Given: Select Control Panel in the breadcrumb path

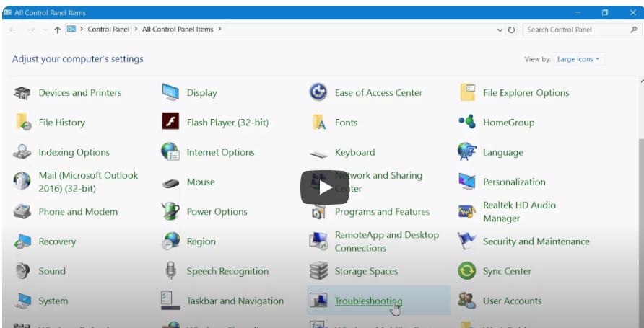Looking at the screenshot, I should 108,30.
